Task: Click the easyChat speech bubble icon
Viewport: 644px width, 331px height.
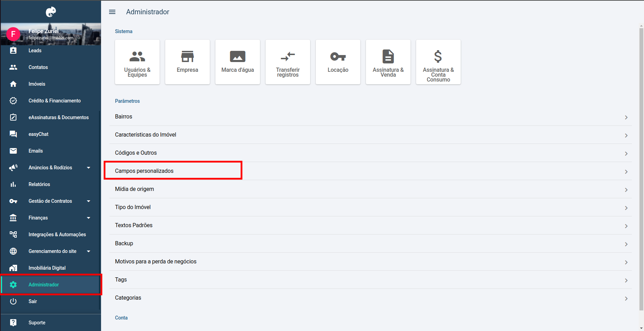Action: (13, 134)
